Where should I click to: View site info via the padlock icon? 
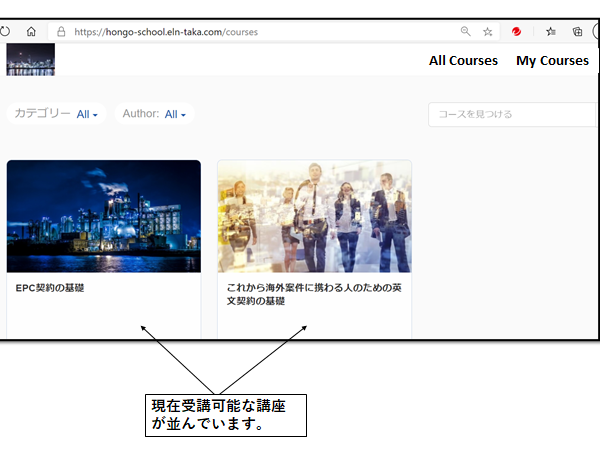[x=61, y=32]
